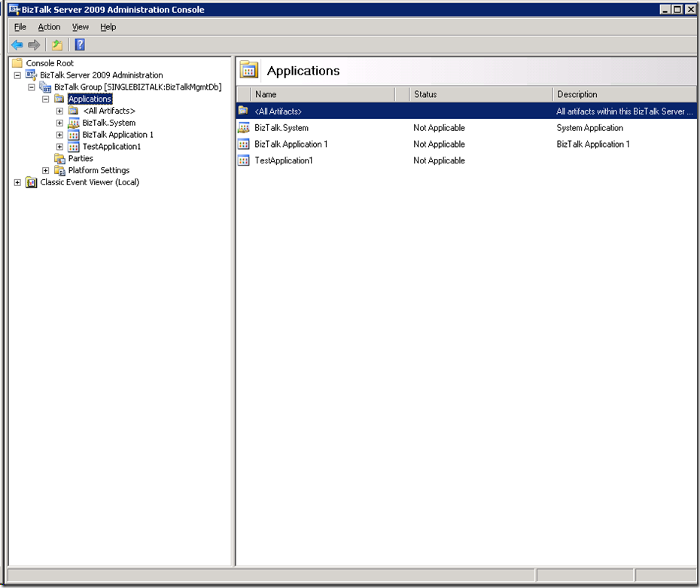Select BizTalk Group [SINGLEBIZTALK:BizTalkMgmtDb] label
The height and width of the screenshot is (588, 700).
point(138,87)
